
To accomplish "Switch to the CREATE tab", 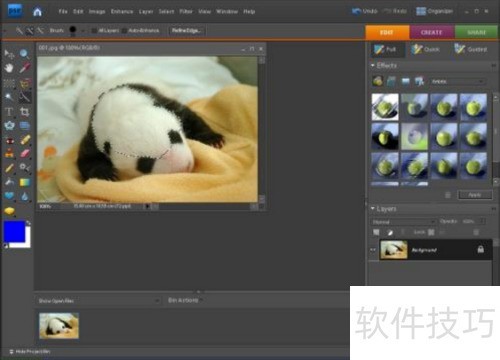I will tap(431, 32).
